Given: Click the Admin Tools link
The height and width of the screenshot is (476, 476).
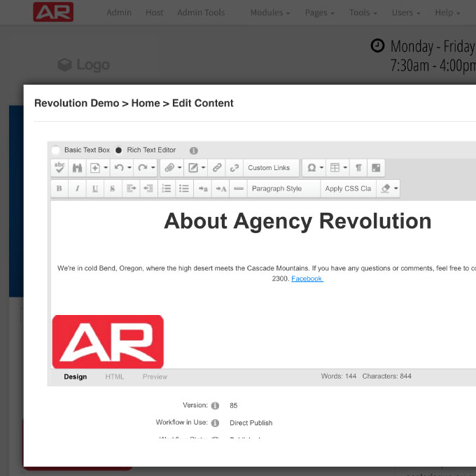Looking at the screenshot, I should (x=201, y=13).
